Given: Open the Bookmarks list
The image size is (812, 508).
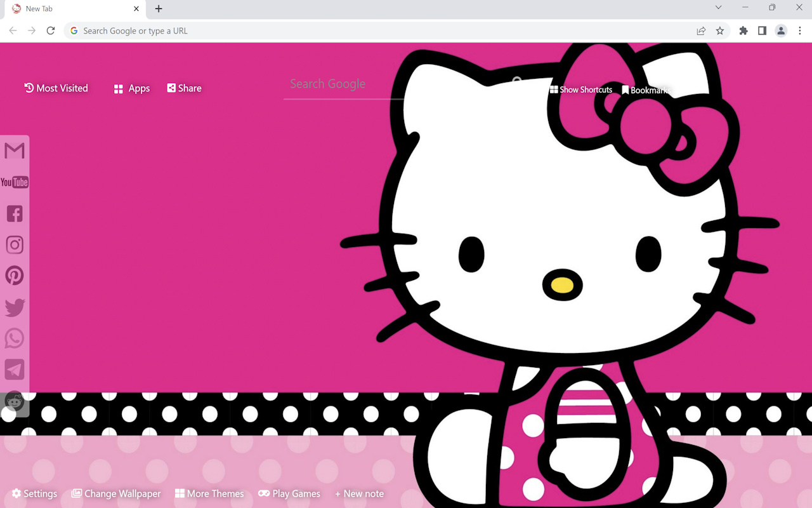Looking at the screenshot, I should pos(646,90).
